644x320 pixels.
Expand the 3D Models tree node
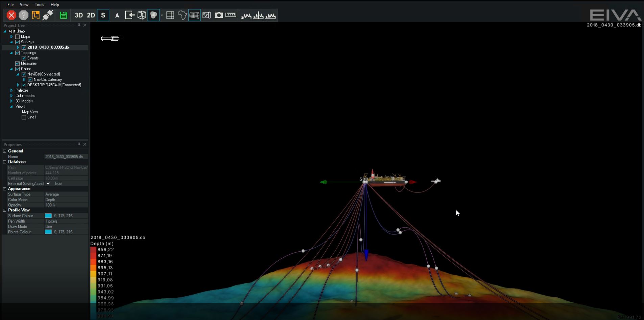click(x=11, y=101)
